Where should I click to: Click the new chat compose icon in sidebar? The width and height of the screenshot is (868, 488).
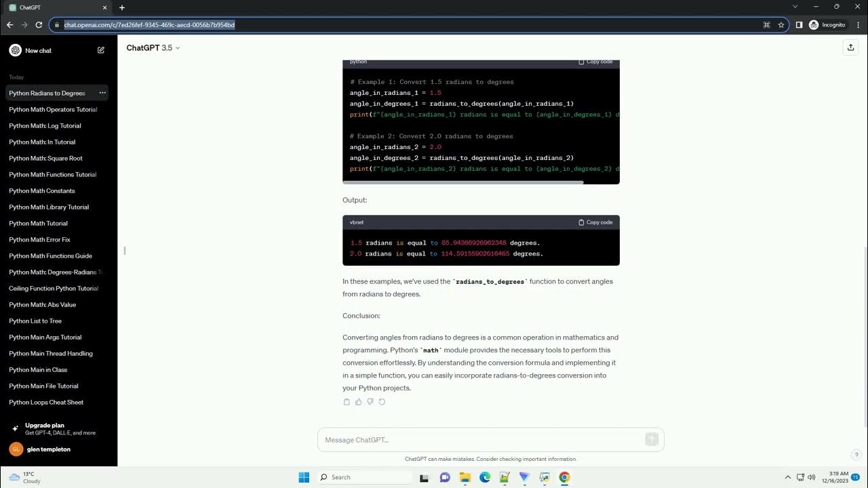click(x=101, y=50)
